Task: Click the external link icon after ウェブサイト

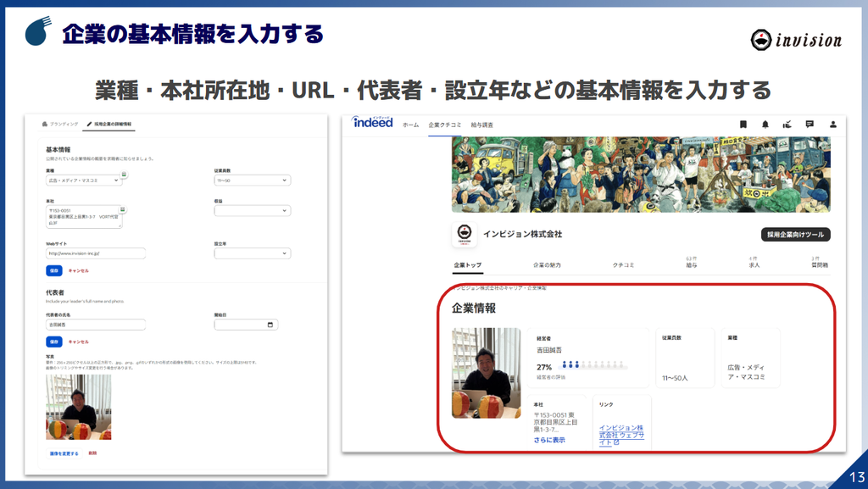Action: coord(616,442)
